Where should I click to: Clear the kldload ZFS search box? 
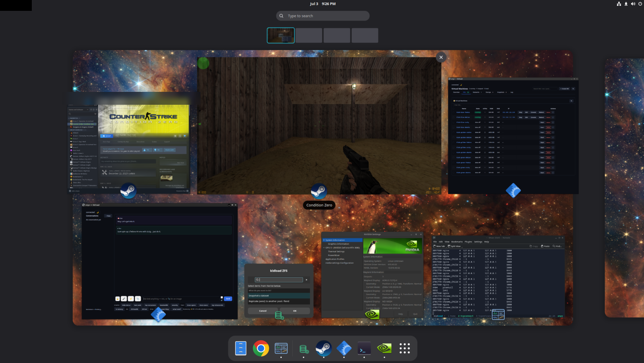click(x=306, y=280)
